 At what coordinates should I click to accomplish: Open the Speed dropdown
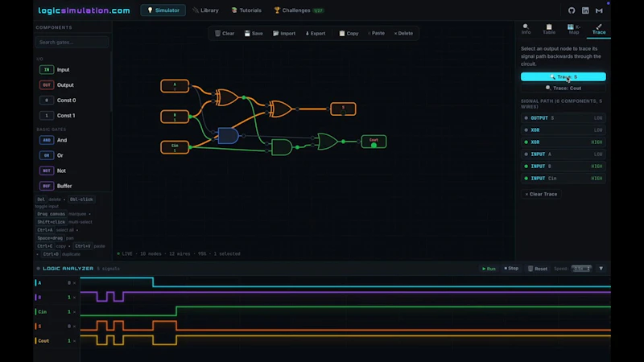[x=581, y=269]
